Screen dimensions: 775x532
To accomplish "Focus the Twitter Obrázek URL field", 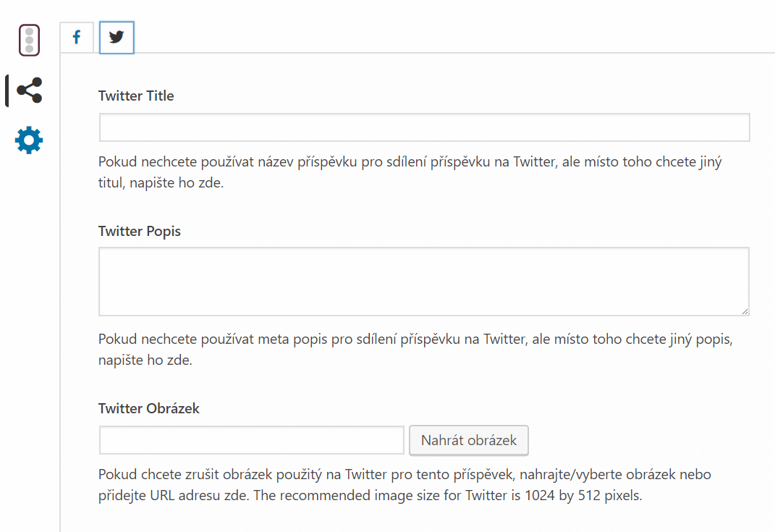I will [x=252, y=440].
